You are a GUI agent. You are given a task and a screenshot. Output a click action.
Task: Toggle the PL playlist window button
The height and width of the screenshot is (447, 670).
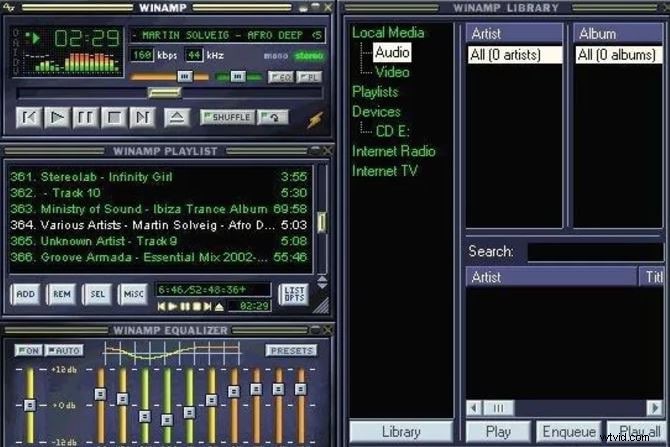[309, 77]
